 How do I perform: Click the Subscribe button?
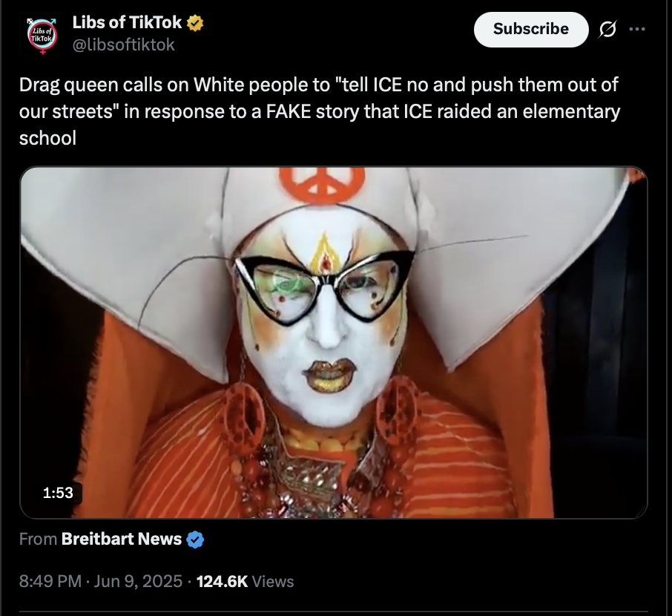(531, 29)
